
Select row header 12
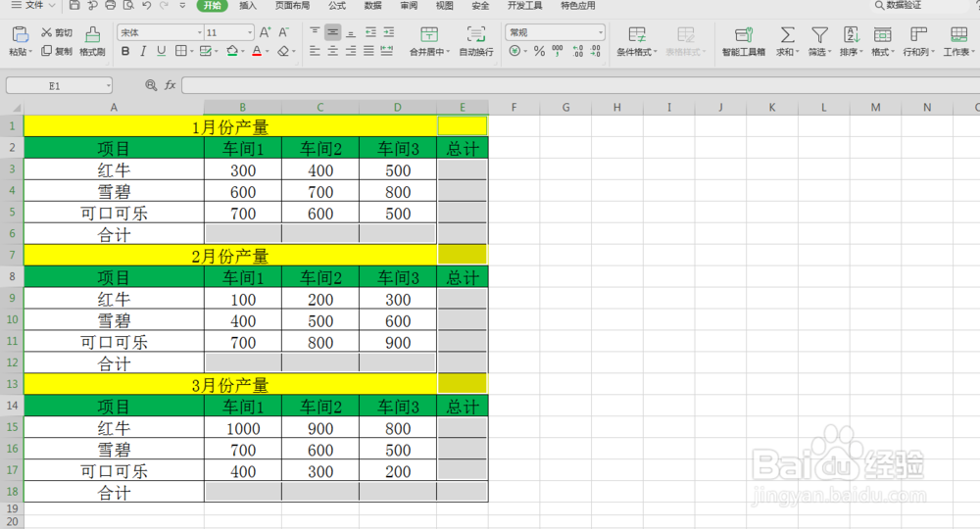(x=12, y=362)
